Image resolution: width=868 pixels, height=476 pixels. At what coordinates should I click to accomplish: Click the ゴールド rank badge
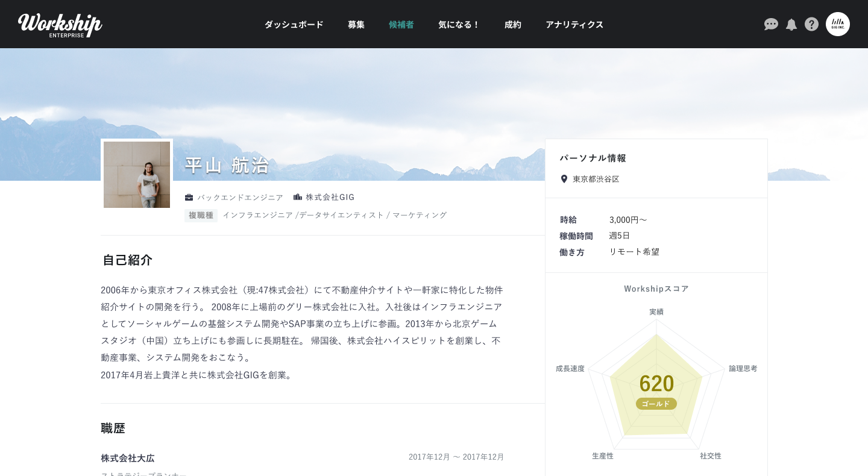pos(656,404)
